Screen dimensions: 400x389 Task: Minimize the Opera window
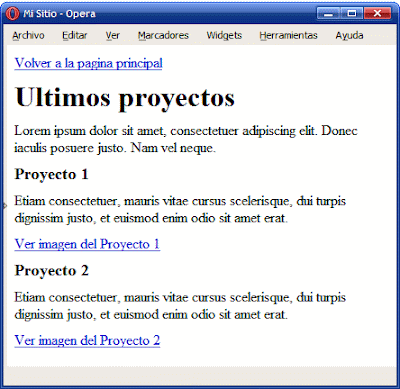pos(328,14)
